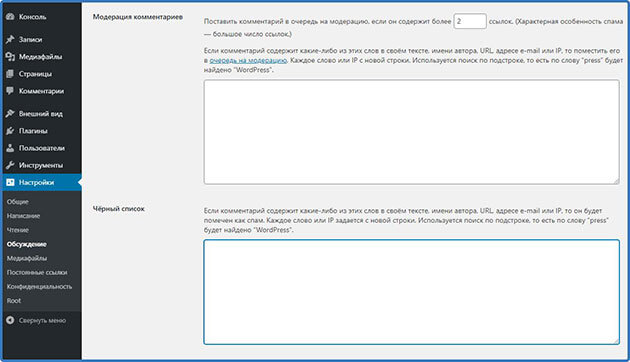This screenshot has width=630, height=362.
Task: Open the Инструменты menu item
Action: 42,165
